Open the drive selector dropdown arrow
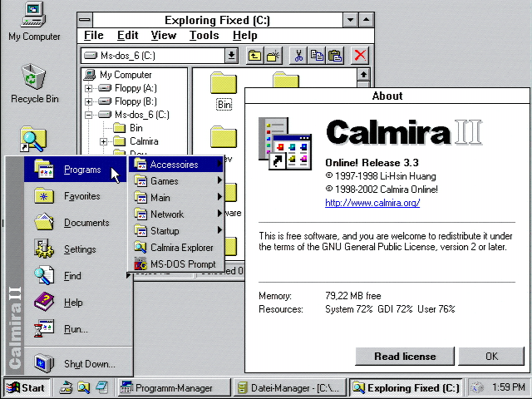 232,56
